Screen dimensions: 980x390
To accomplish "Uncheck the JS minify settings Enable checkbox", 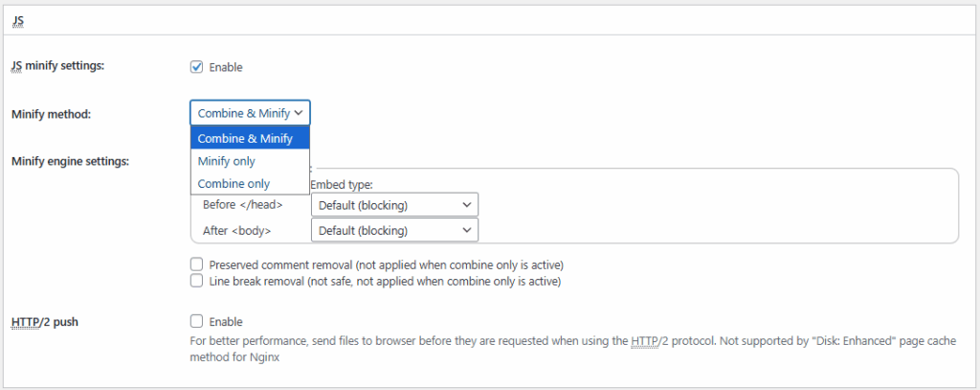I will pos(197,67).
